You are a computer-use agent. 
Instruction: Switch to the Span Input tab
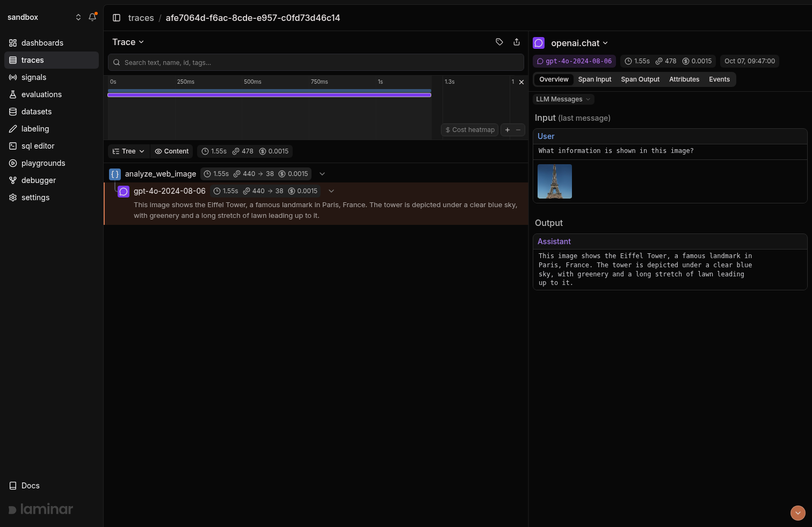click(595, 79)
